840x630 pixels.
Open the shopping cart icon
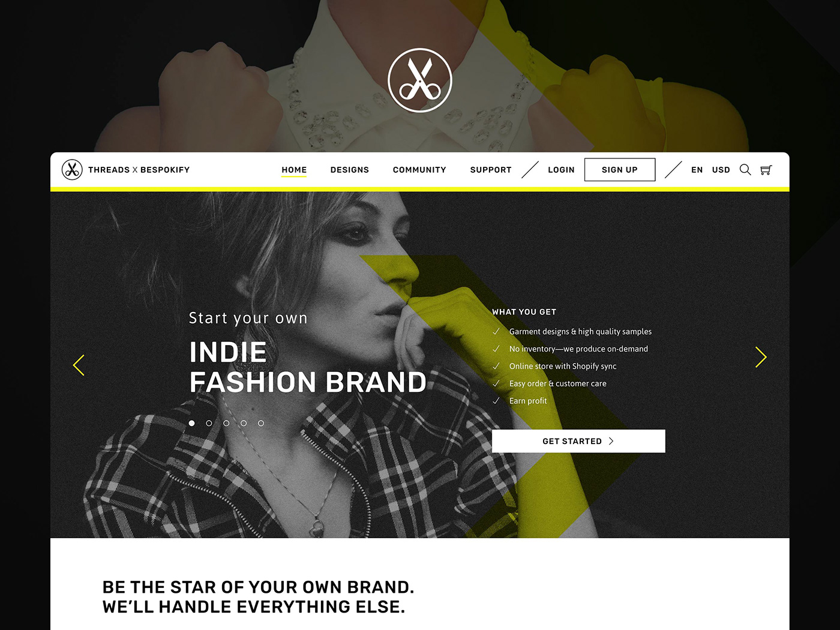pos(766,170)
